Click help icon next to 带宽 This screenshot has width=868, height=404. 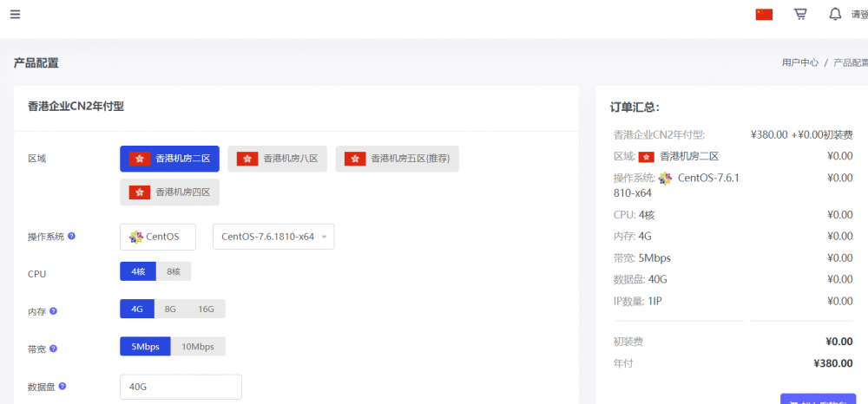tap(53, 349)
